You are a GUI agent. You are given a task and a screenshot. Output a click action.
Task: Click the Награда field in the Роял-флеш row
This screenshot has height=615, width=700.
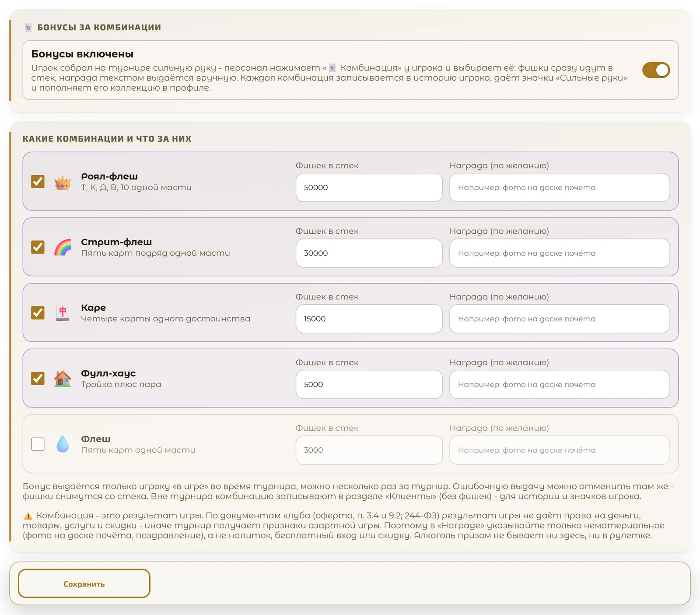(x=560, y=187)
